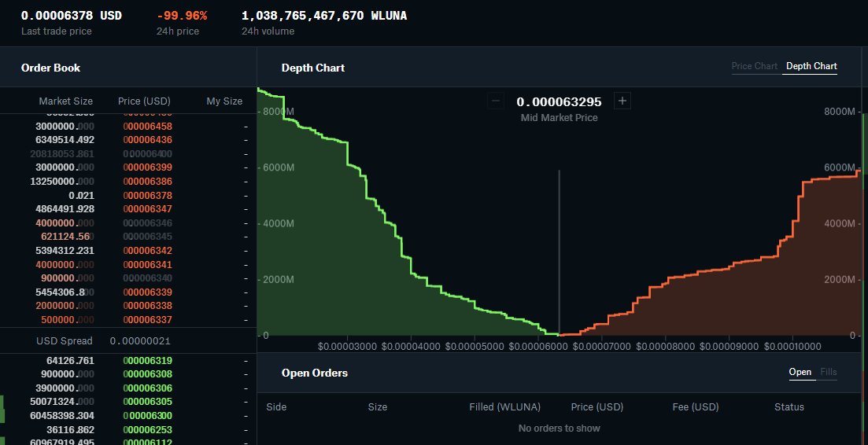
Task: Select bid price 0.00006308
Action: [x=147, y=374]
